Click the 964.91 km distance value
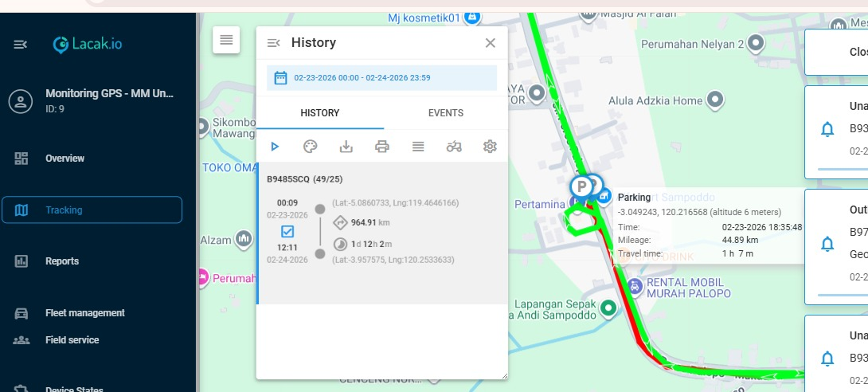The height and width of the screenshot is (392, 868). pos(370,222)
